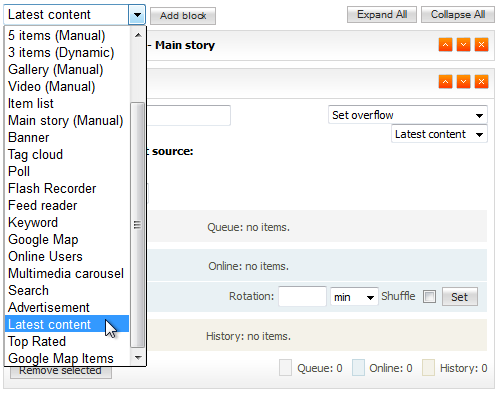Click the block type combo box arrow

click(x=137, y=15)
